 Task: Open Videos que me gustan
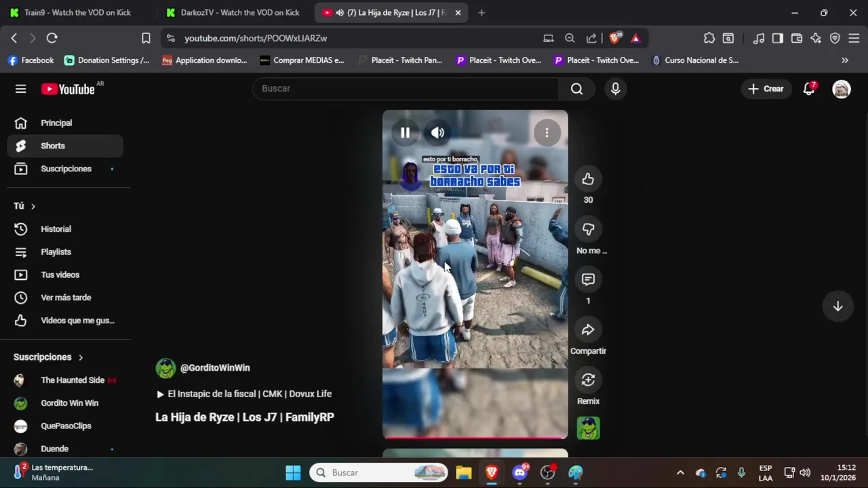point(65,321)
